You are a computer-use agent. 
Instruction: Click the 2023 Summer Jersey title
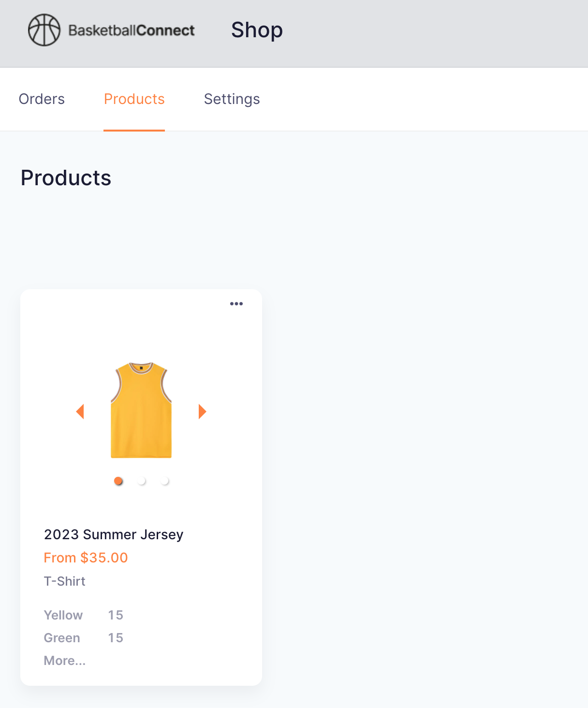[x=114, y=534]
